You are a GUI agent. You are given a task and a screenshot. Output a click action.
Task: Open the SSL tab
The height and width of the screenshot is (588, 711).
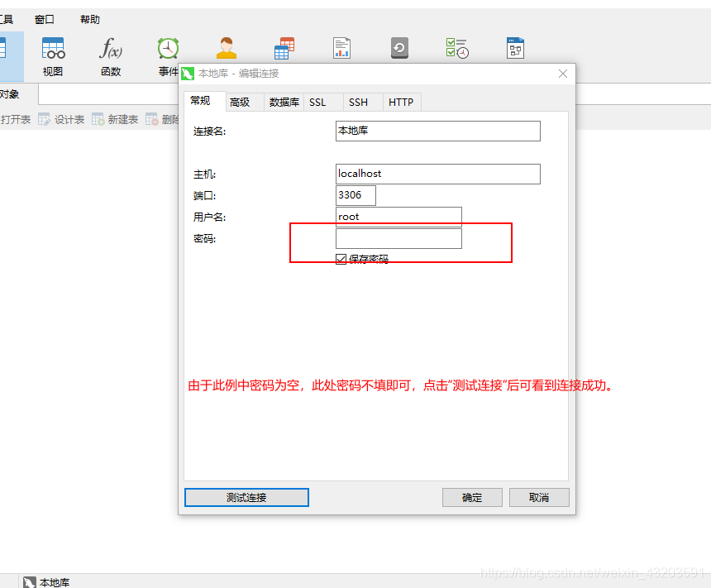[x=317, y=103]
